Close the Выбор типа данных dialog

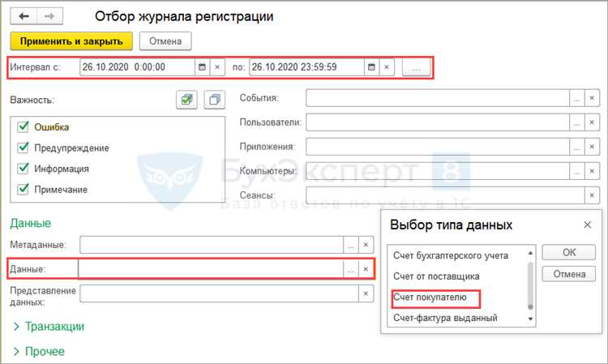588,225
